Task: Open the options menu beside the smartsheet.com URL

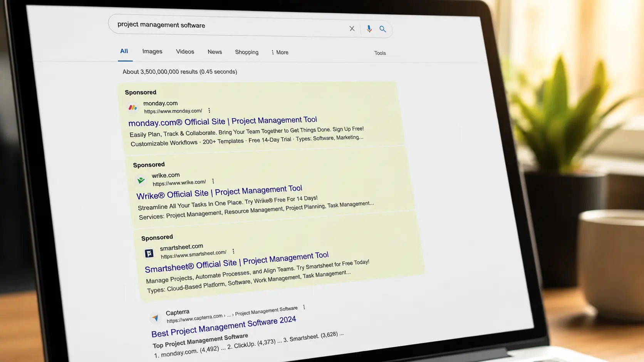Action: 233,251
